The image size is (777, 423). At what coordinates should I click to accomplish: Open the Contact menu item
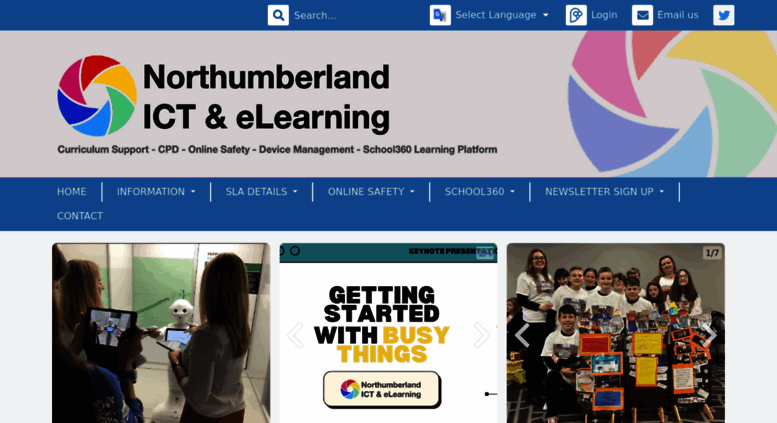(x=80, y=216)
